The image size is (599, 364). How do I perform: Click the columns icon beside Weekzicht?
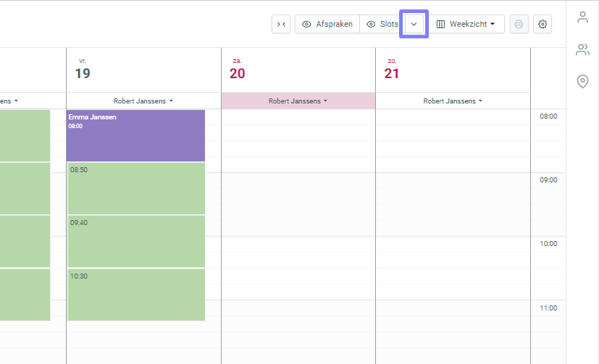click(x=440, y=25)
